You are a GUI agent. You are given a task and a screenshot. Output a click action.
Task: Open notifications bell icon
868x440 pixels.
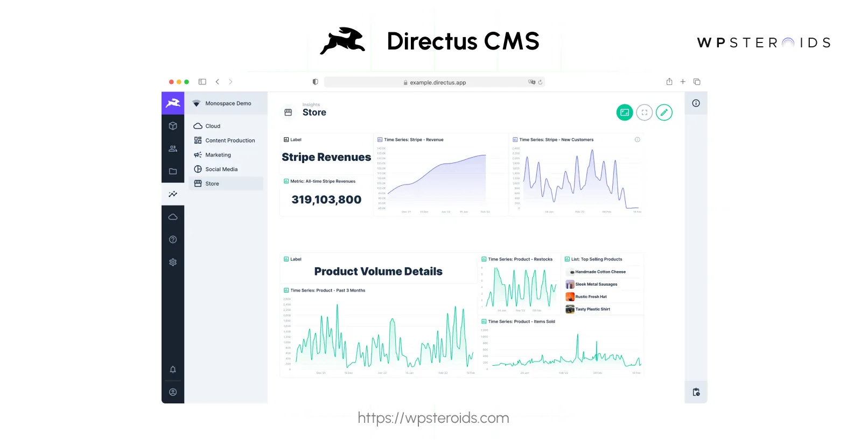point(173,370)
